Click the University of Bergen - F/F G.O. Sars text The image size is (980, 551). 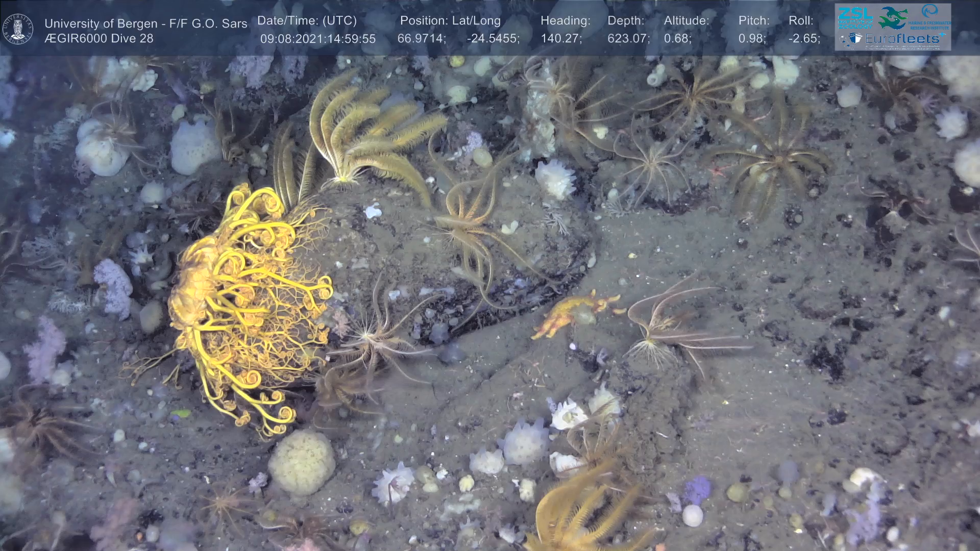point(145,23)
